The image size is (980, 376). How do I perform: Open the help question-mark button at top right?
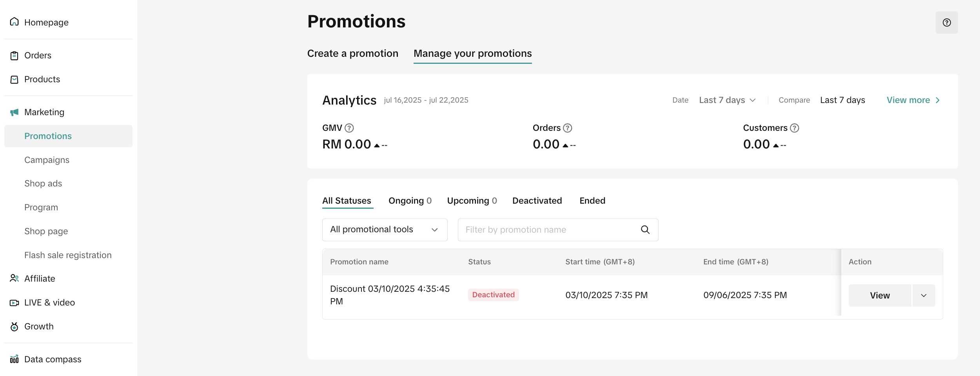coord(947,22)
